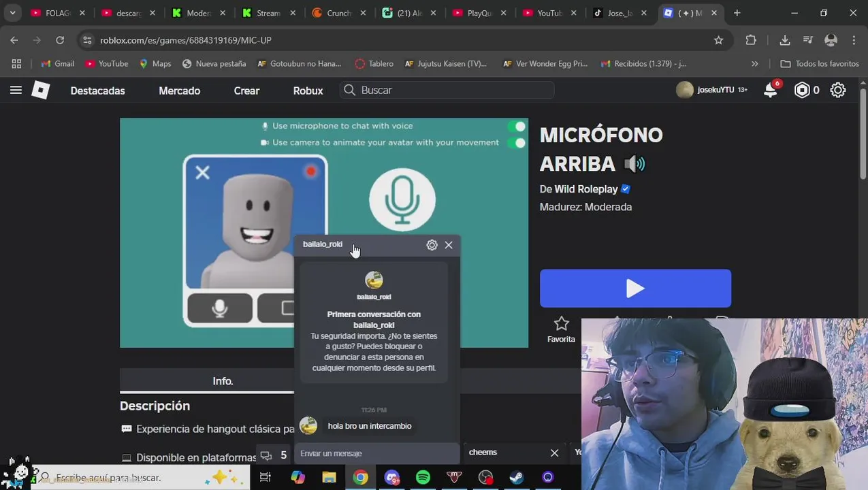Open File Explorer from the taskbar
This screenshot has width=868, height=490.
tap(329, 478)
